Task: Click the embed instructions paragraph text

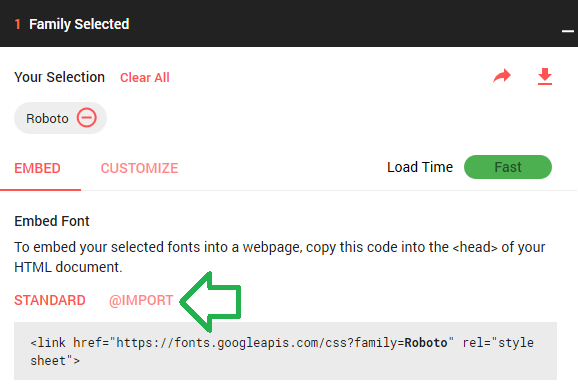Action: [279, 257]
